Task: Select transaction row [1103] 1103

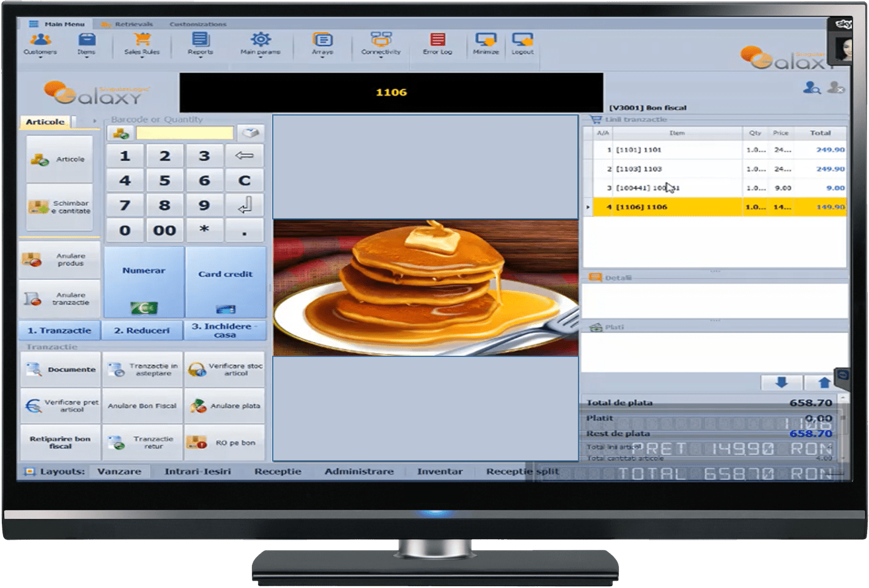Action: [x=714, y=169]
